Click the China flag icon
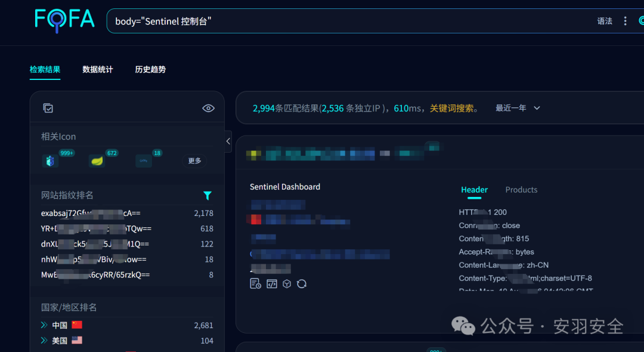 (77, 325)
